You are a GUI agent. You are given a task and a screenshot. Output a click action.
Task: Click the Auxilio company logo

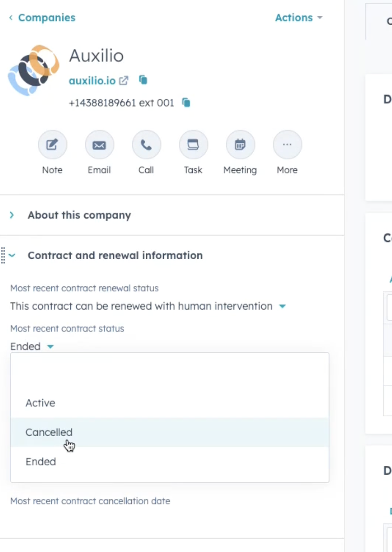click(x=34, y=70)
